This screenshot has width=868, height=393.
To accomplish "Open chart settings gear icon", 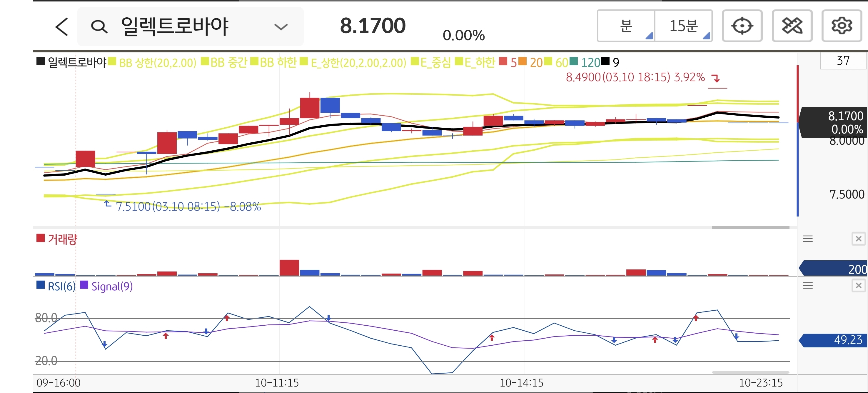I will coord(841,26).
